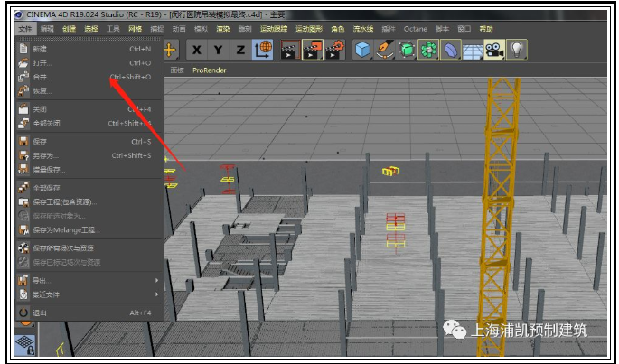Toggle Y axis lock
This screenshot has height=364, width=619.
(218, 50)
